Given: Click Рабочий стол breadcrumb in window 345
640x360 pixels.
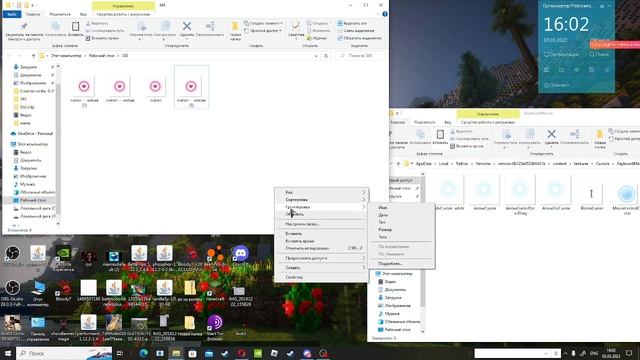Looking at the screenshot, I should click(102, 56).
